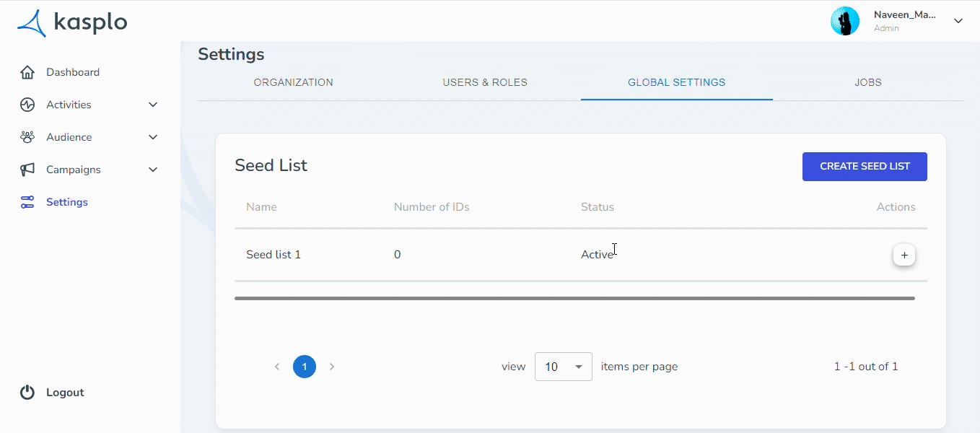This screenshot has width=980, height=433.
Task: Click the Logout power icon
Action: pyautogui.click(x=27, y=393)
